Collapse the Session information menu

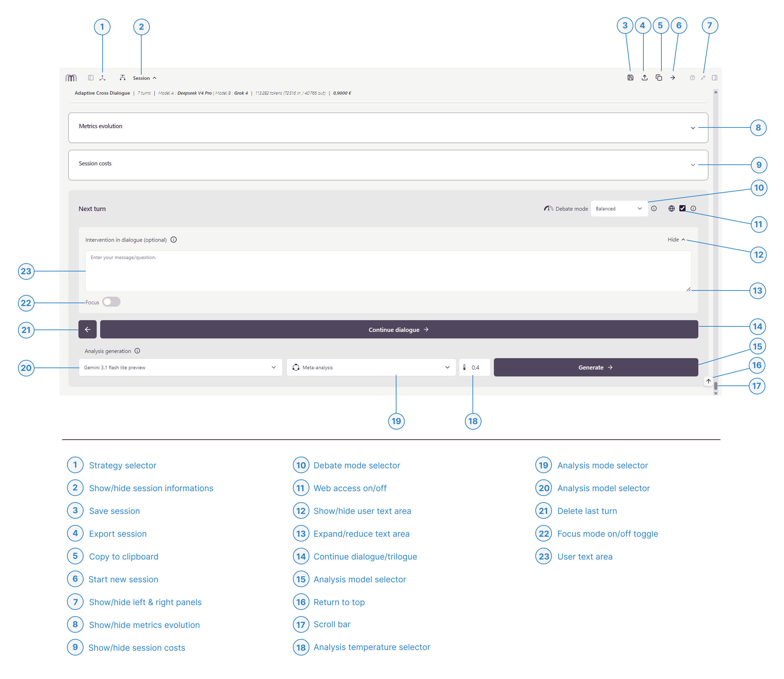(x=144, y=78)
